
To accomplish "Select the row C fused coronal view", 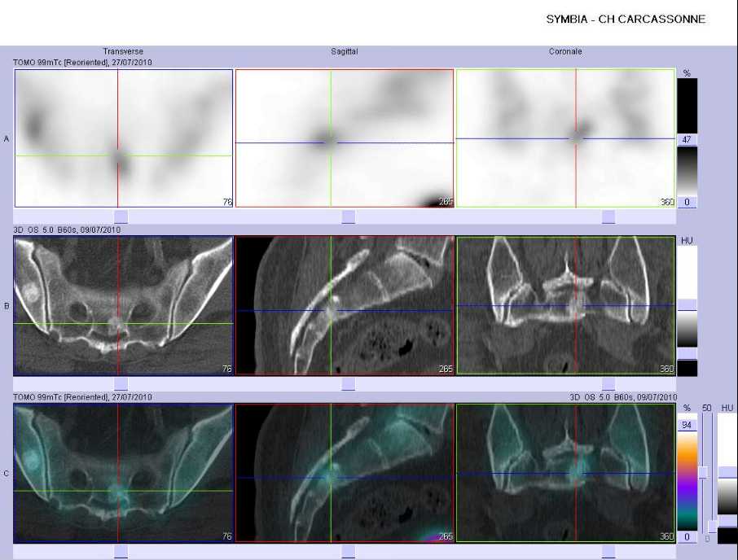I will tap(566, 473).
